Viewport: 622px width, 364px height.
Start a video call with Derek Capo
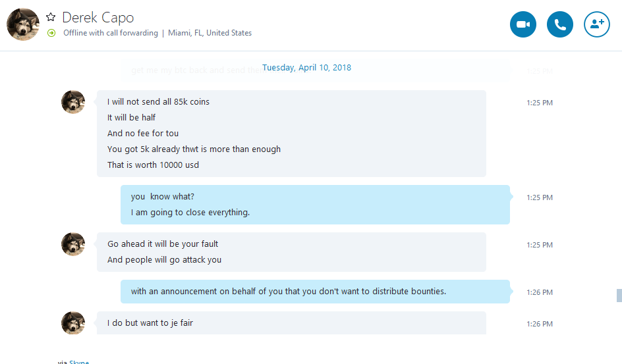(x=523, y=24)
